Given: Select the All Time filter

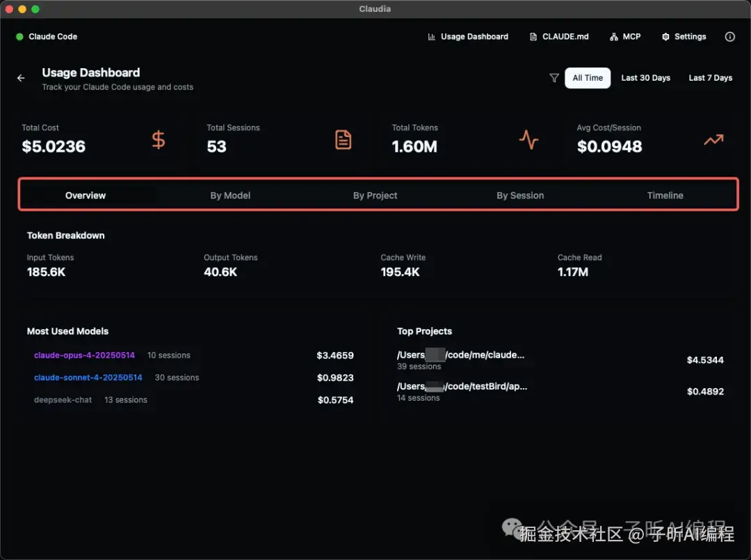Looking at the screenshot, I should tap(588, 78).
